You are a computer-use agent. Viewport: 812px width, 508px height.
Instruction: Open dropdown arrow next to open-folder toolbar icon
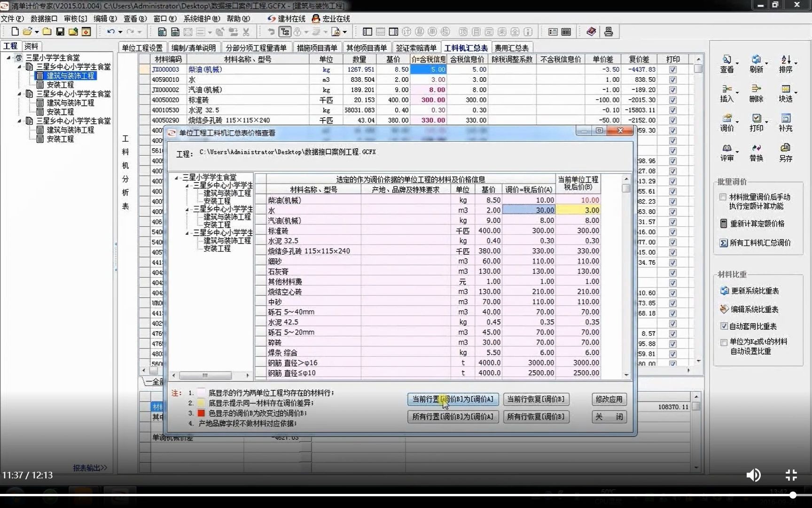click(37, 32)
